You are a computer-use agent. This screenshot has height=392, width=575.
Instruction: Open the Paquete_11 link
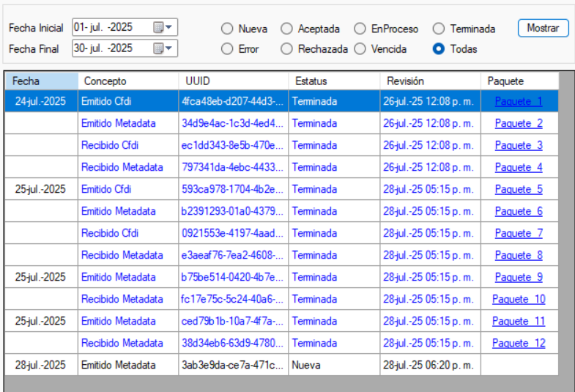click(x=519, y=321)
